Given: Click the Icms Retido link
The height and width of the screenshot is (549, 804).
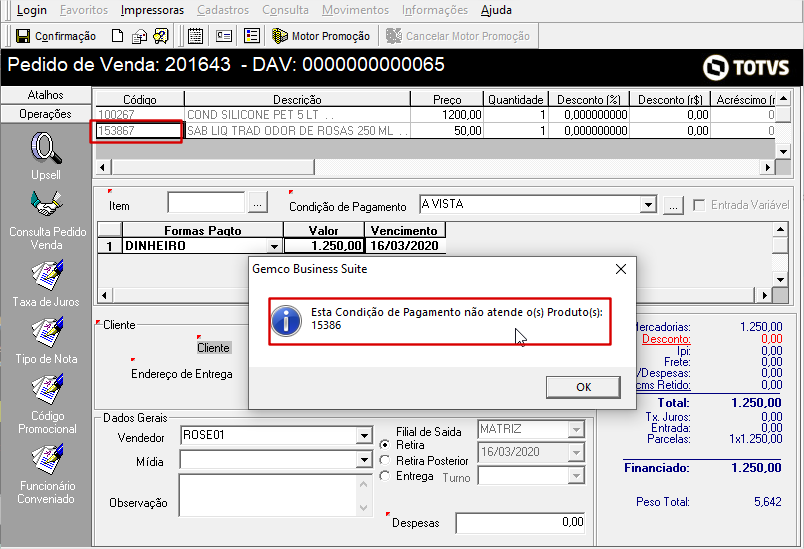Looking at the screenshot, I should [664, 385].
